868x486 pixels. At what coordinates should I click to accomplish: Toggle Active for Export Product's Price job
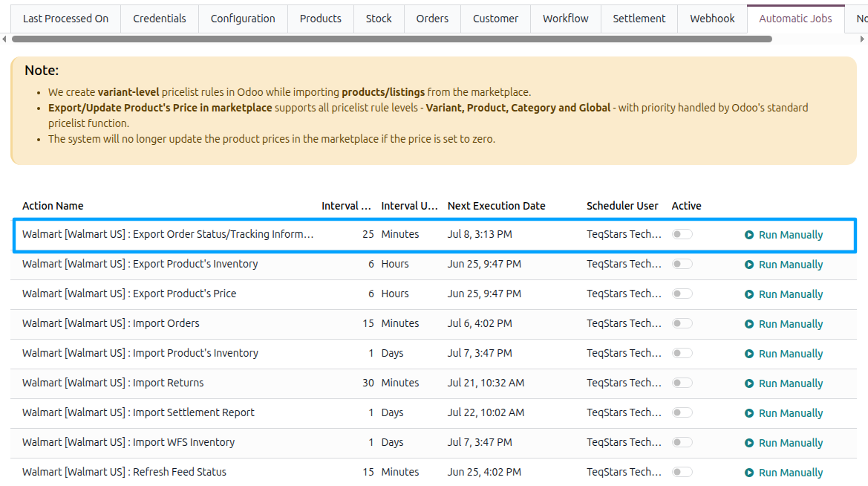point(682,294)
